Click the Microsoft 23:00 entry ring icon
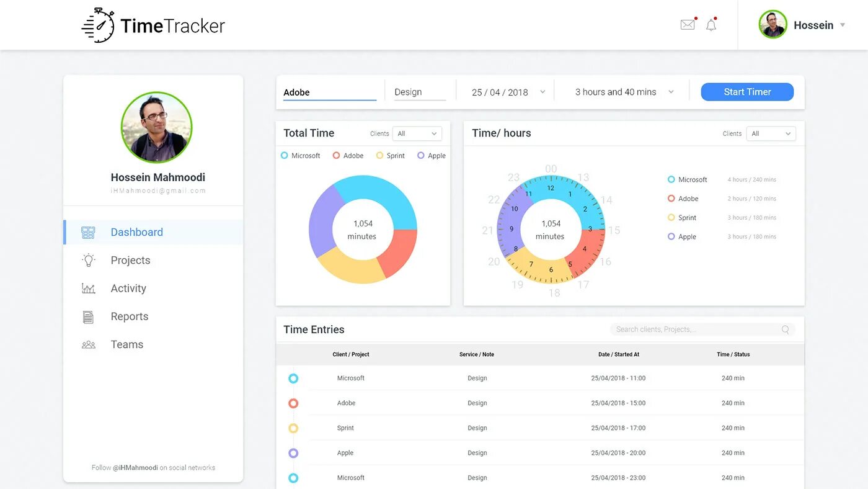Image resolution: width=868 pixels, height=489 pixels. (x=293, y=478)
